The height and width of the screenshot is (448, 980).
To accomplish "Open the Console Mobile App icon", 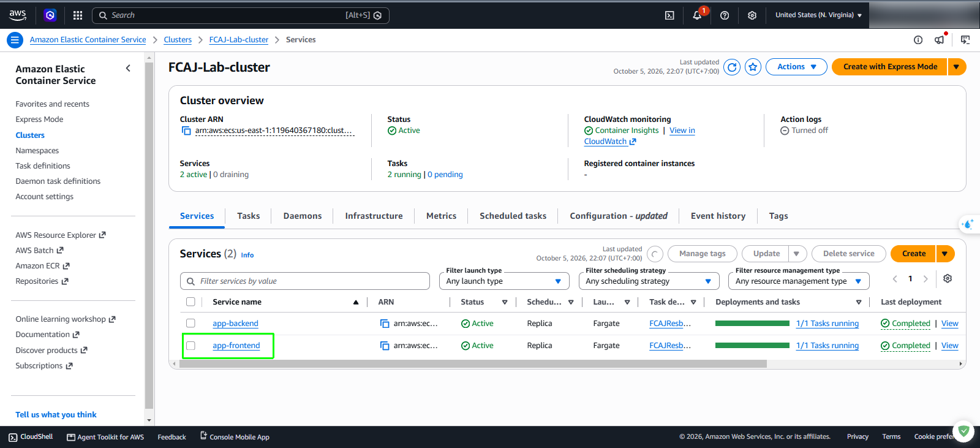I will coord(203,436).
